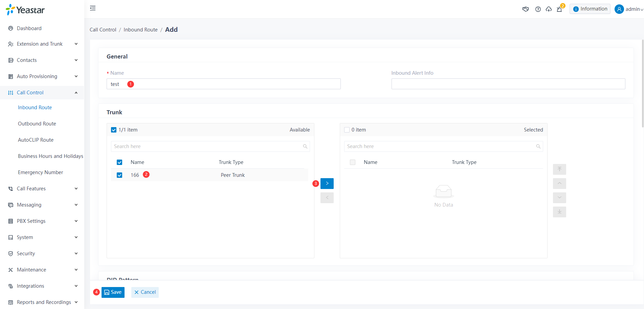The image size is (644, 309).
Task: Collapse the sidebar using the menu fold icon
Action: click(93, 8)
